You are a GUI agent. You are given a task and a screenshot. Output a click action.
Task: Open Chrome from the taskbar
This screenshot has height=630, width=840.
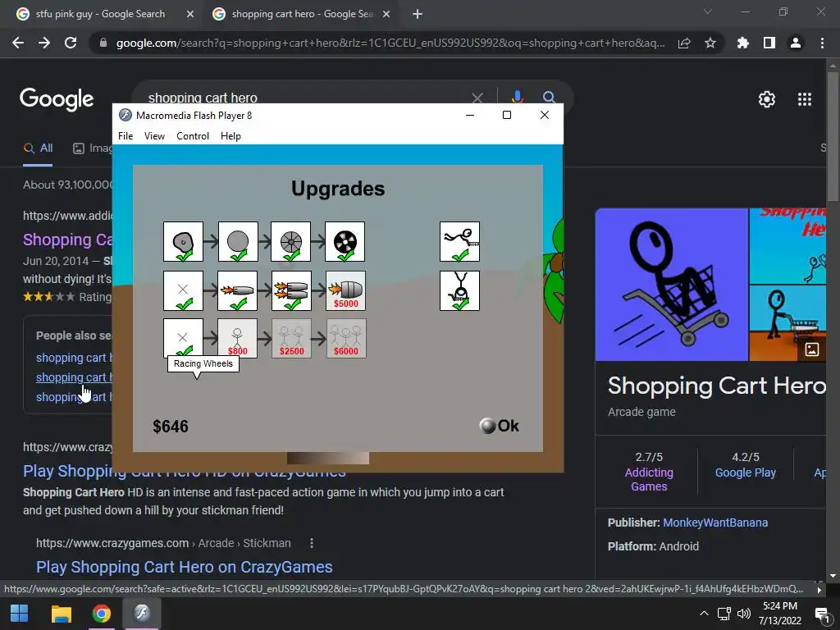pyautogui.click(x=101, y=614)
